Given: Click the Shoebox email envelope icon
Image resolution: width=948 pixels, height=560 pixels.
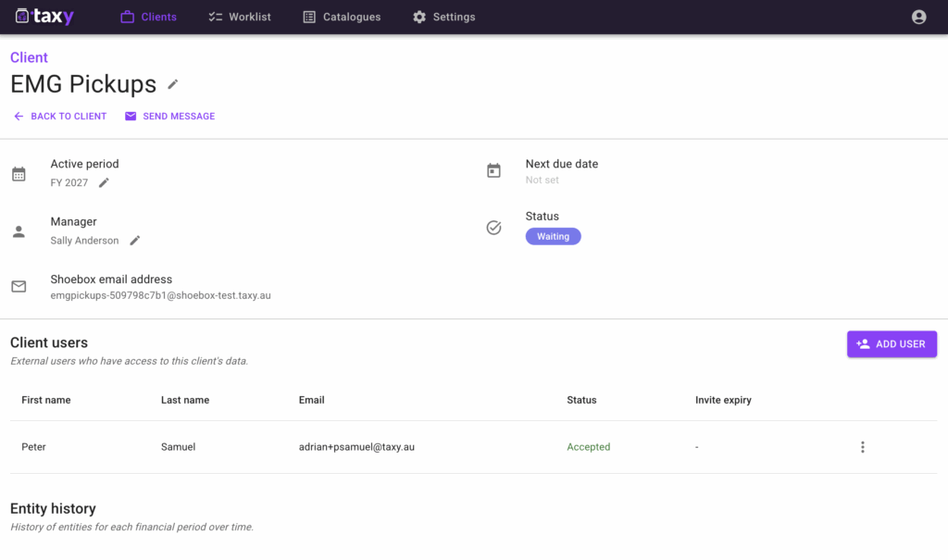Looking at the screenshot, I should point(19,287).
